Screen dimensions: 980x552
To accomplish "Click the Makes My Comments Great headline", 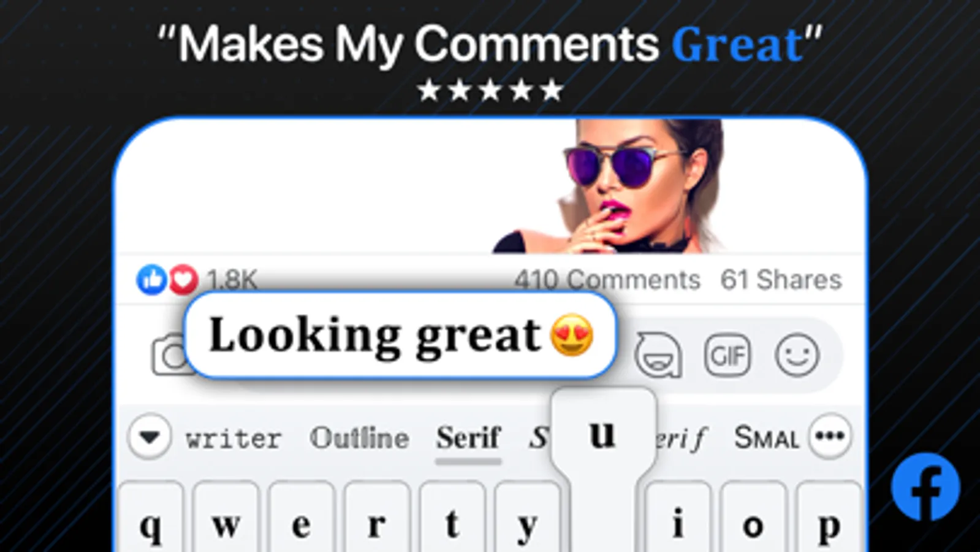I will (x=490, y=45).
